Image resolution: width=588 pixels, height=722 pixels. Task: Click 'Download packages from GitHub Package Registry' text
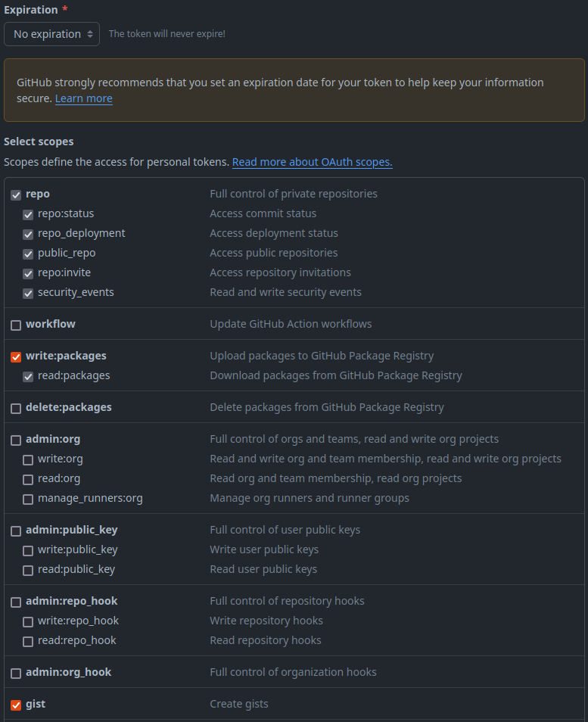336,375
